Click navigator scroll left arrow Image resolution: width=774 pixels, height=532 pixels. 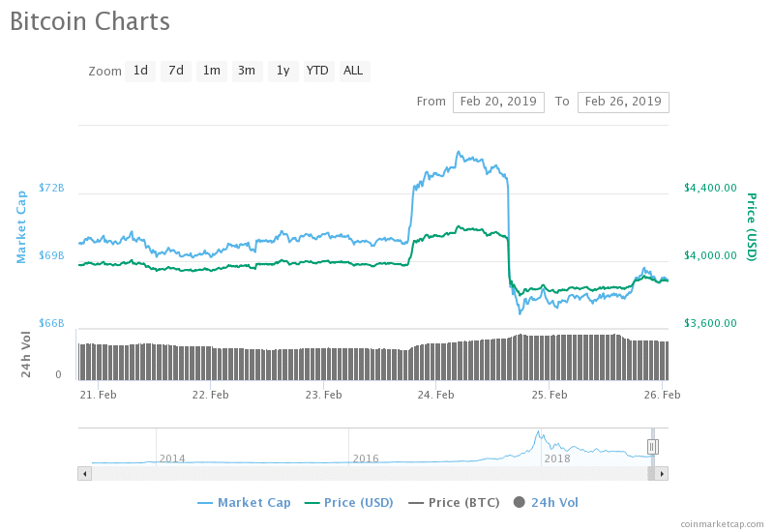click(85, 474)
